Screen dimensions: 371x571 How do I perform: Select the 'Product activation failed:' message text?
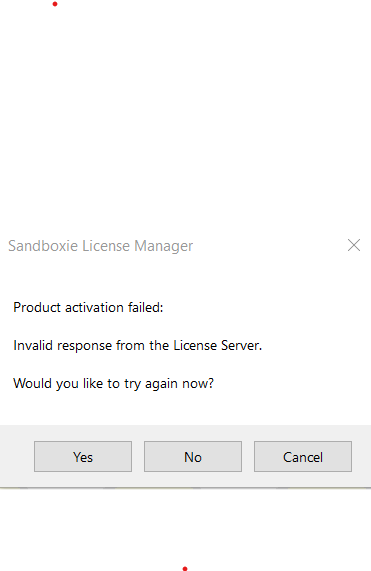click(88, 307)
